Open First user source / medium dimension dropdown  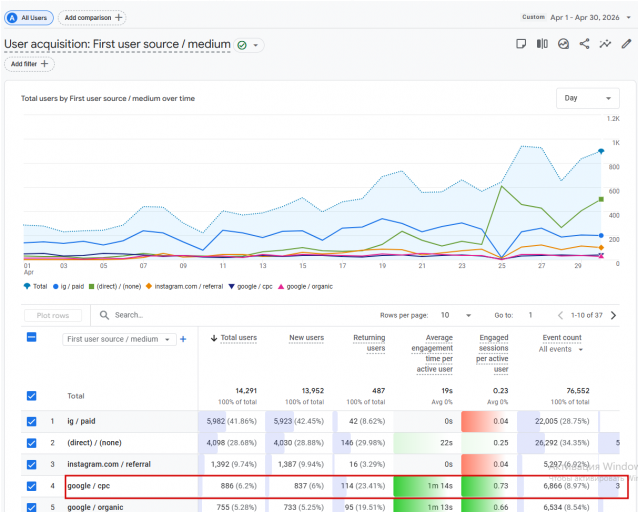coord(119,339)
